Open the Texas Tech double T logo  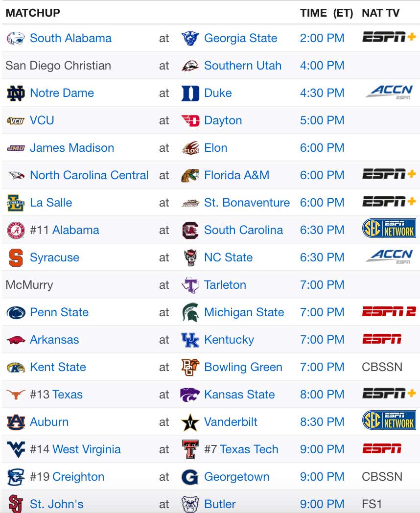tap(190, 449)
